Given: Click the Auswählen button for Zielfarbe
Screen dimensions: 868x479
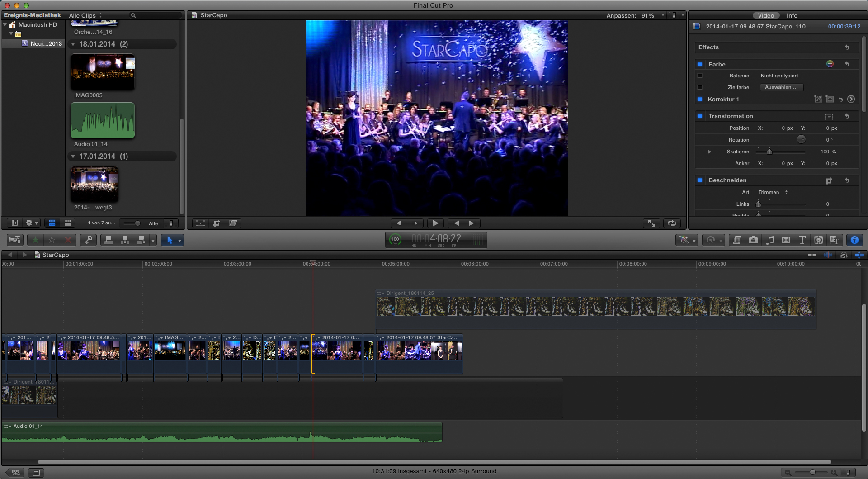Looking at the screenshot, I should tap(781, 87).
